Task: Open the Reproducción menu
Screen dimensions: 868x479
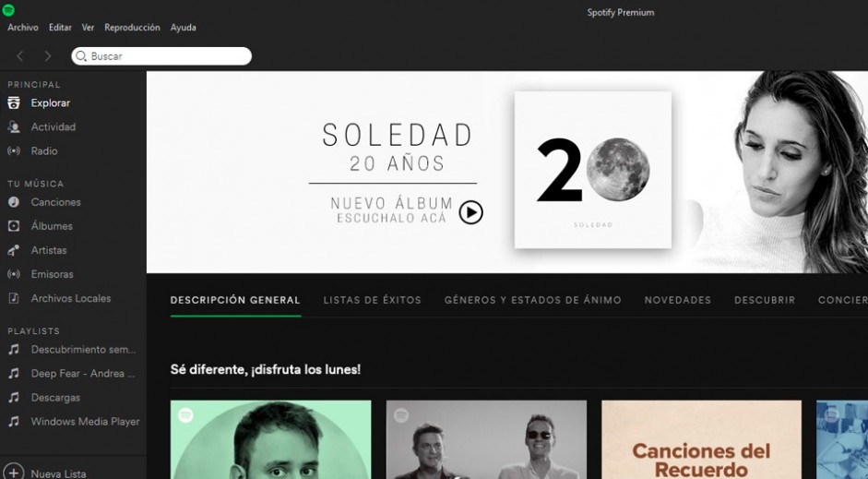Action: tap(132, 27)
